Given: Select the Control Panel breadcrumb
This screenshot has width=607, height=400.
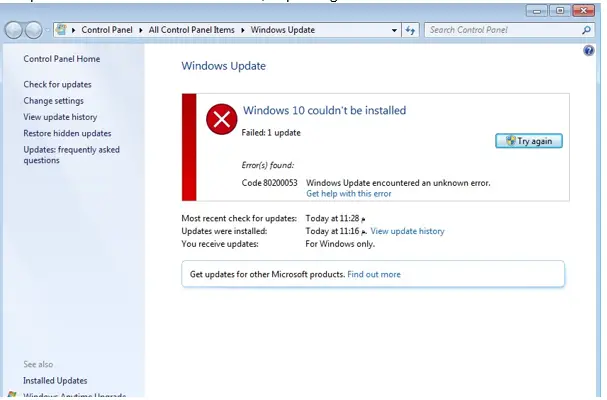Looking at the screenshot, I should [107, 30].
